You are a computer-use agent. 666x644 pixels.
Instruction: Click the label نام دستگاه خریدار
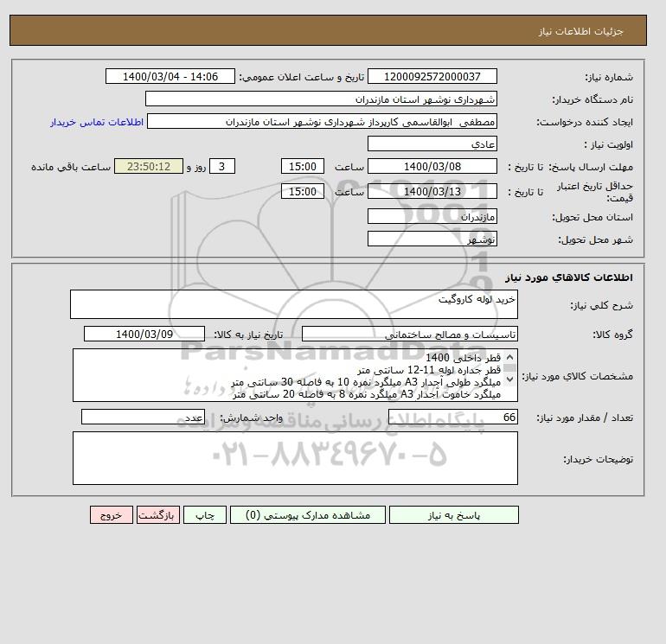(592, 99)
